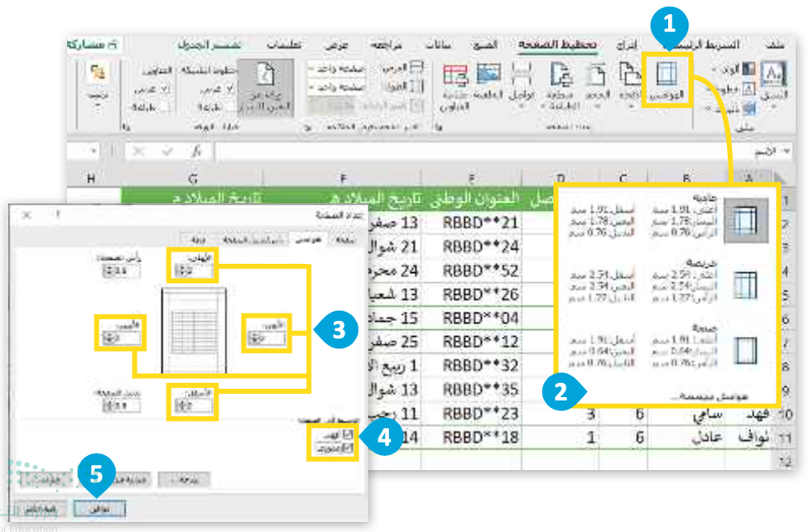Click the formula bar cancel X icon

click(138, 151)
